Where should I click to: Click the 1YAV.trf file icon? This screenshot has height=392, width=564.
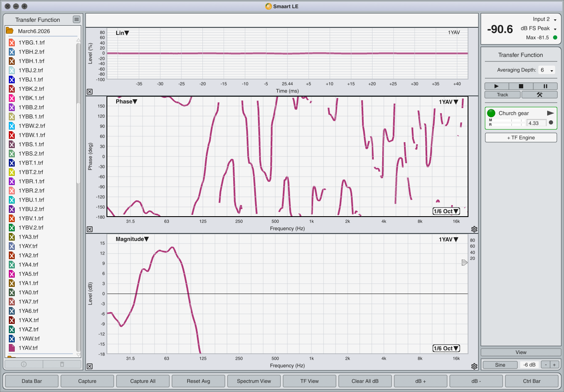tap(12, 348)
